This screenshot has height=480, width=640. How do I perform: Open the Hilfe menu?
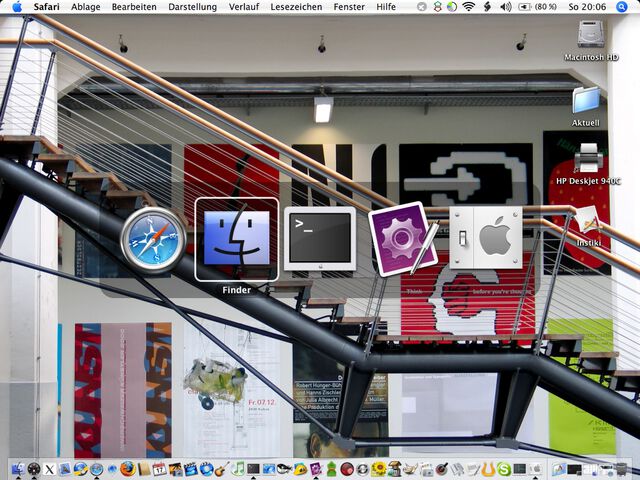[386, 7]
